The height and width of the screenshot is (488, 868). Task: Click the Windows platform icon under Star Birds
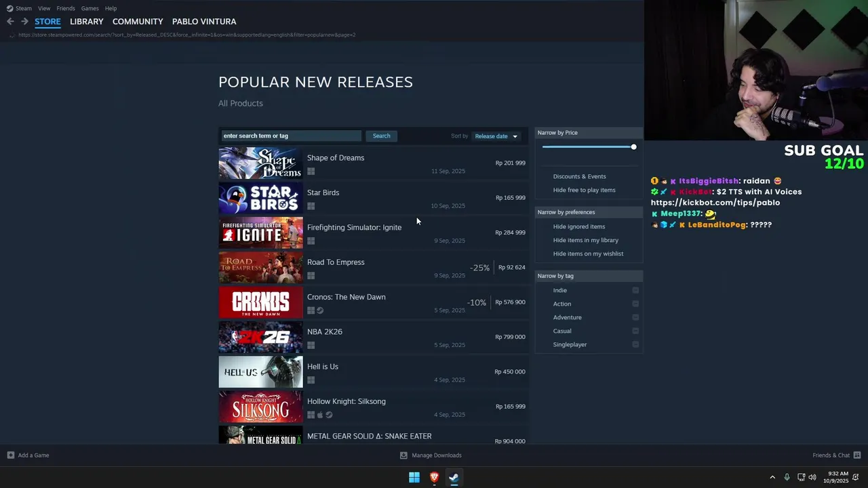click(311, 206)
